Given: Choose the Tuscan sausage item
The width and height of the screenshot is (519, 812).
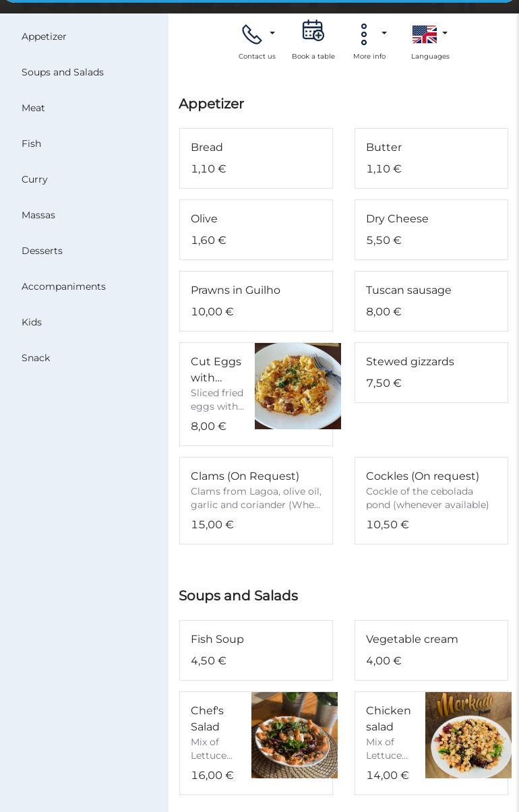Looking at the screenshot, I should (431, 301).
